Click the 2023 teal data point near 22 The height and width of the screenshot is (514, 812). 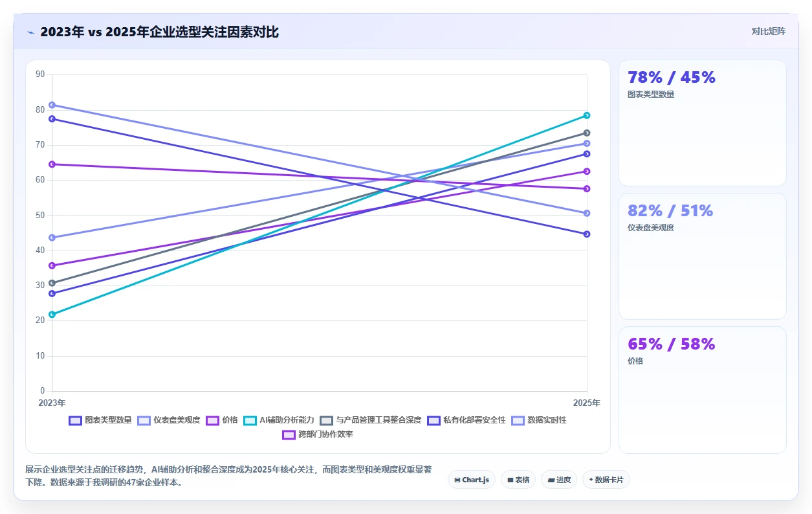click(52, 315)
